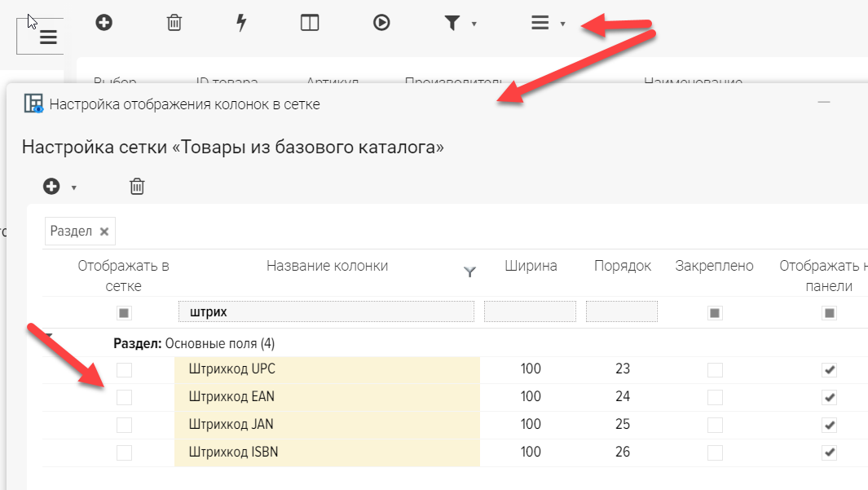Click width value 100 of Штрихкод UPC
This screenshot has height=490, width=868.
pos(531,369)
